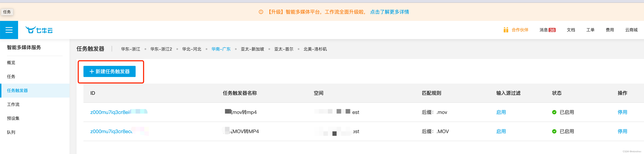Viewport: 644px width, 154px height.
Task: Open the 文档 link in the header
Action: click(x=571, y=30)
